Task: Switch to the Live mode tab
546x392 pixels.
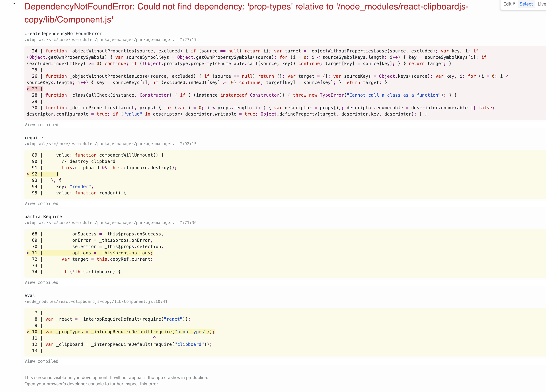Action: 541,4
